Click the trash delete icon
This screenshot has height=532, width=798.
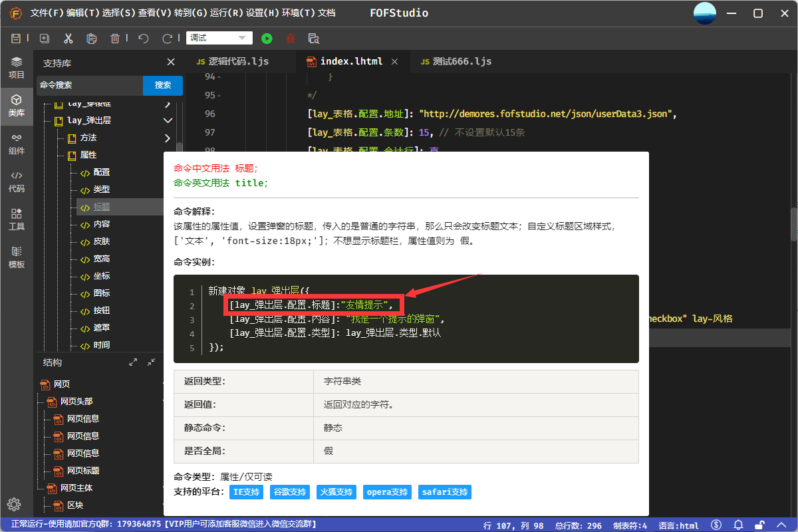115,39
